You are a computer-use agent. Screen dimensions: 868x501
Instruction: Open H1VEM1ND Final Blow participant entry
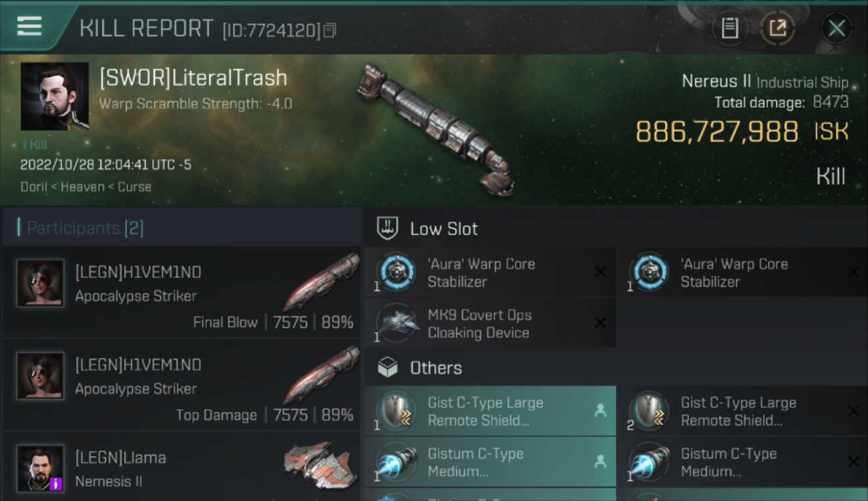click(182, 293)
